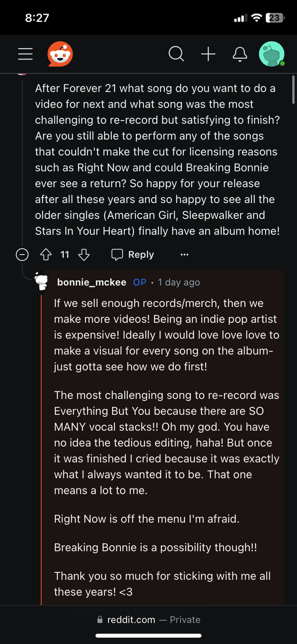Tap bonnie_mckee's avatar icon

(x=41, y=281)
